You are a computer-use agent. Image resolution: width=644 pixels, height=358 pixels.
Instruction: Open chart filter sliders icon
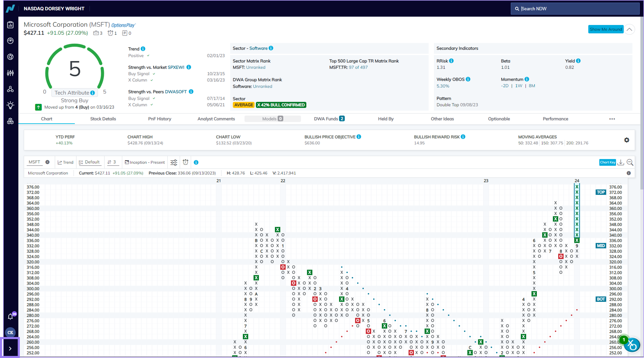174,162
